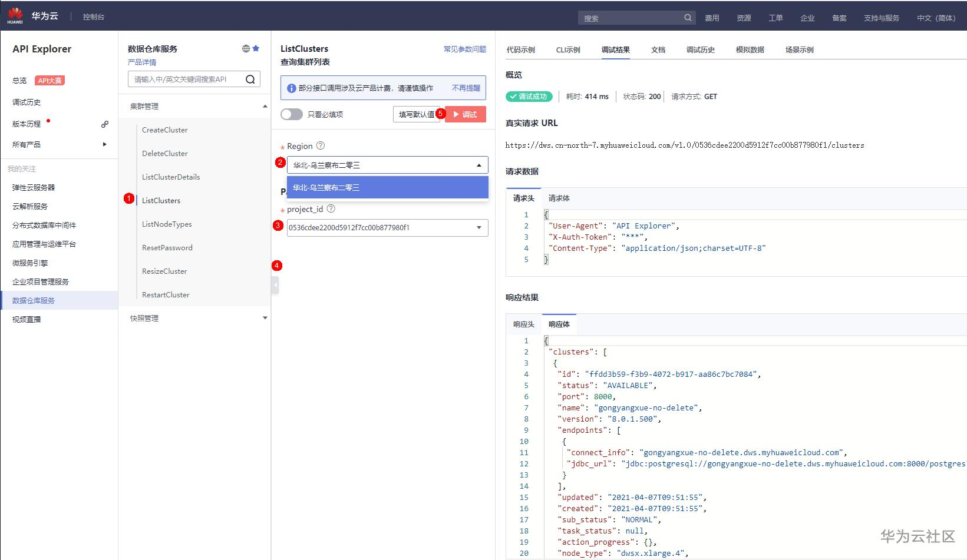This screenshot has height=560, width=967.
Task: Switch to the 调试历史 tab
Action: (701, 50)
